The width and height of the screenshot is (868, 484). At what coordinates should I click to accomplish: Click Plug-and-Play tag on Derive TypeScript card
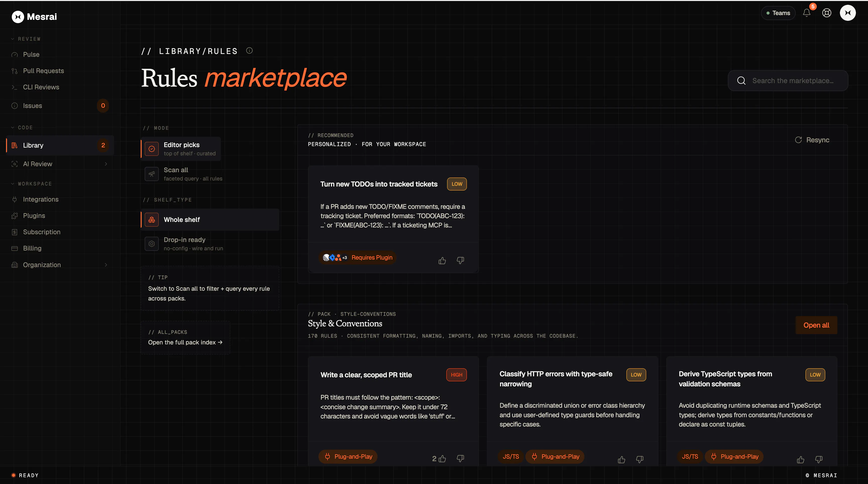[734, 457]
